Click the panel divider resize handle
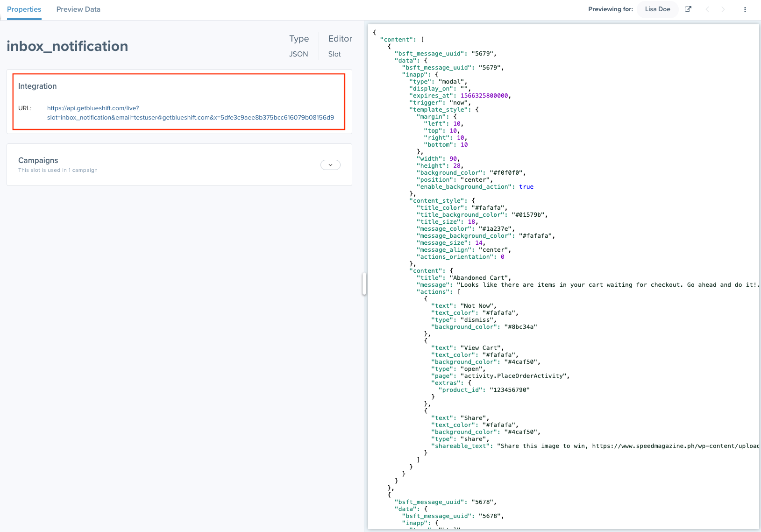The image size is (761, 532). point(364,284)
